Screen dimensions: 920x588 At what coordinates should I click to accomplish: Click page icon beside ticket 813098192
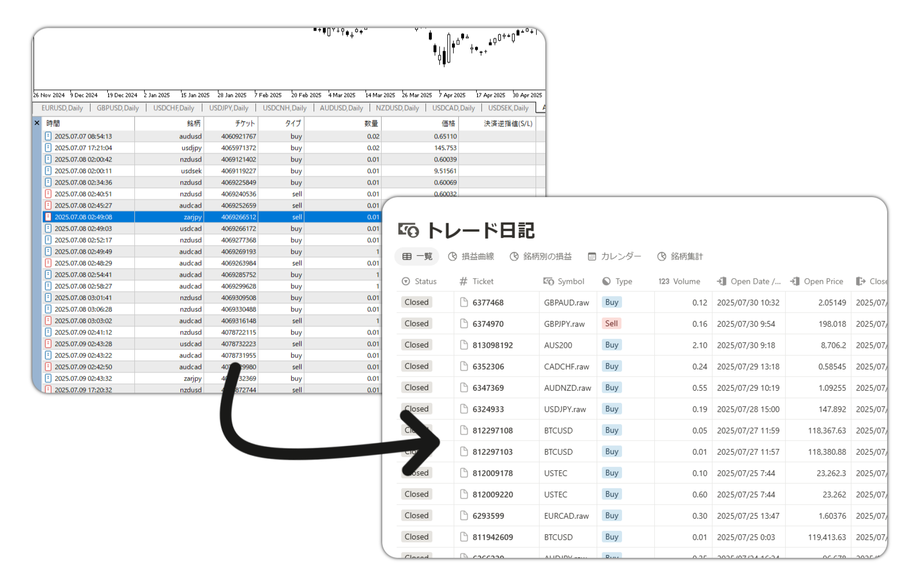point(463,345)
